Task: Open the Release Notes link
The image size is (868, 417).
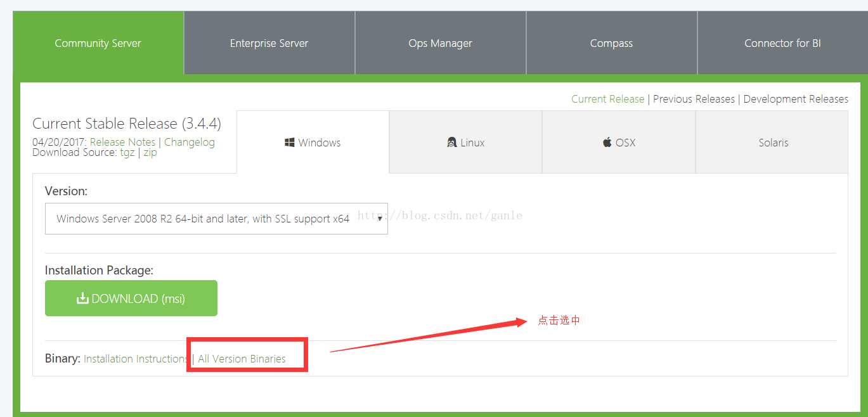Action: tap(123, 142)
